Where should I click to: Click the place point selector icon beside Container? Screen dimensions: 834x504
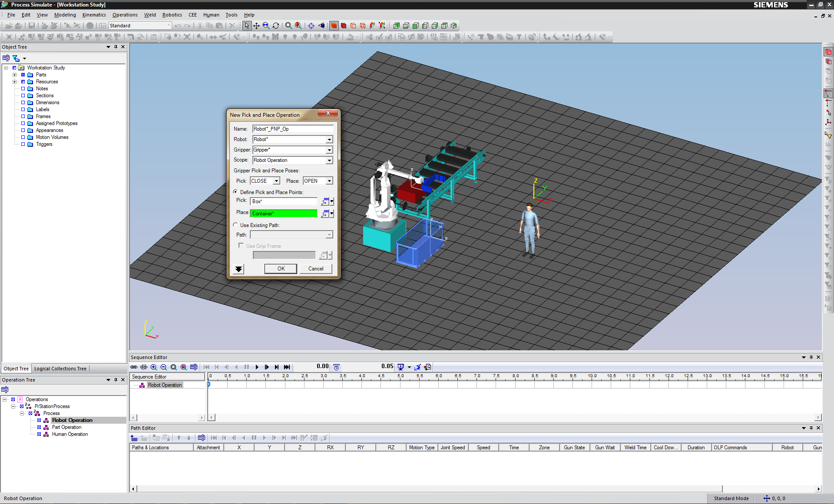[x=324, y=214]
